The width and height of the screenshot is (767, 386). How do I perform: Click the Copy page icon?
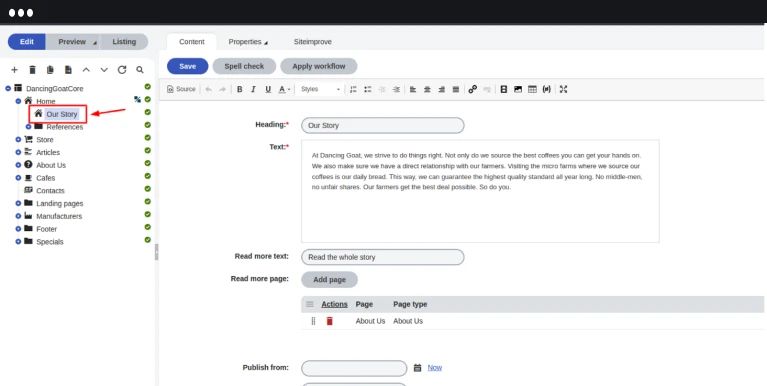pos(50,70)
